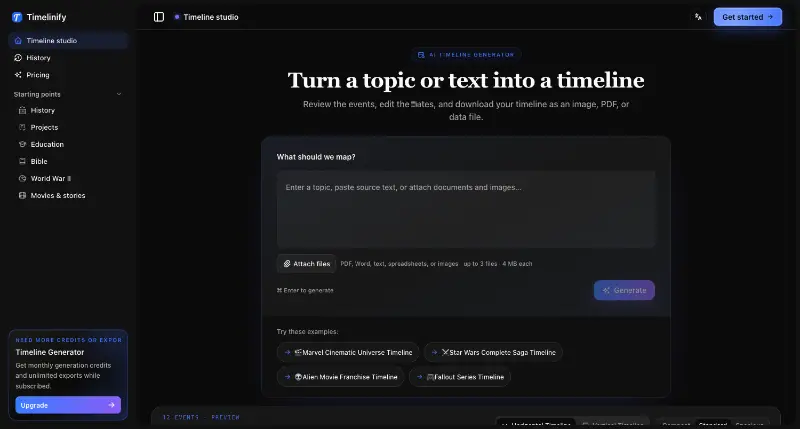Try Marvel Cinematic Universe Timeline example

click(348, 352)
